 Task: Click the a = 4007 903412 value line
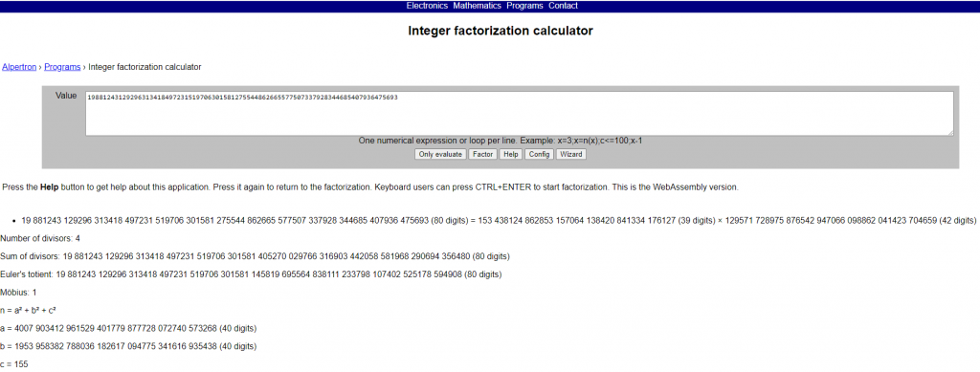[x=128, y=328]
